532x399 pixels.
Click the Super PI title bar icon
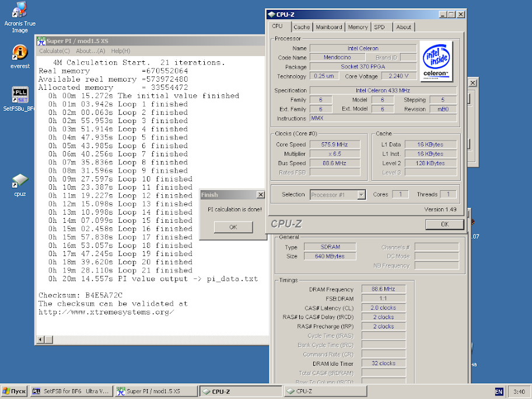[41, 41]
